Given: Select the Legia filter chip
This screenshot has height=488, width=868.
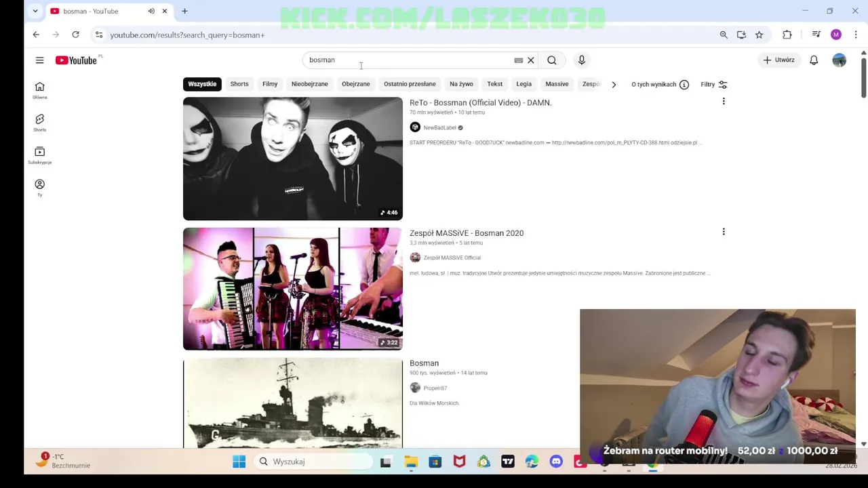Looking at the screenshot, I should (x=524, y=84).
